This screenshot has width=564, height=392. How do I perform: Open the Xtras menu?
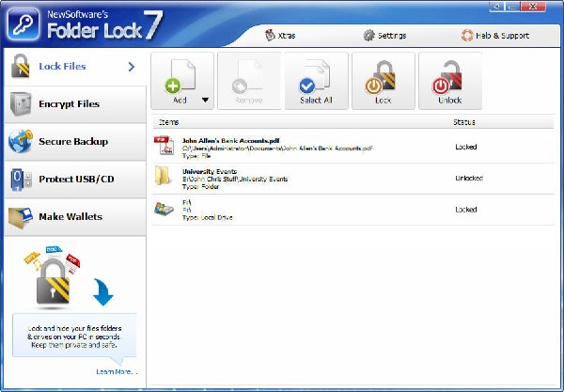(x=280, y=35)
